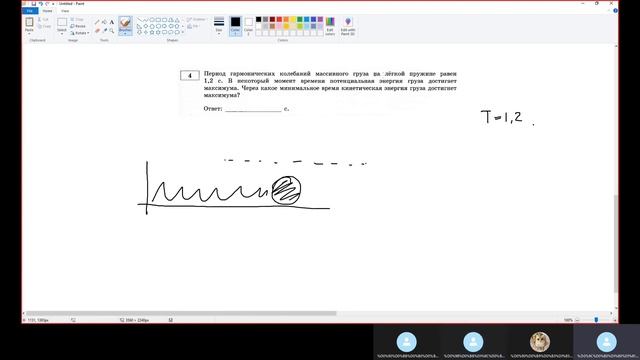The image size is (640, 360).
Task: Choose the purple color swatch
Action: point(320,19)
